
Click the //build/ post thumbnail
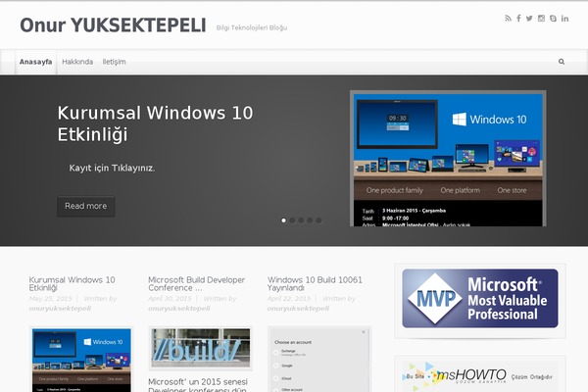(200, 348)
